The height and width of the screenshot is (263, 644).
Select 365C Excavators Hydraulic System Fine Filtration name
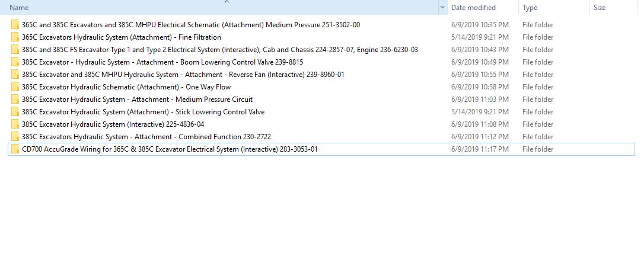[x=122, y=37]
